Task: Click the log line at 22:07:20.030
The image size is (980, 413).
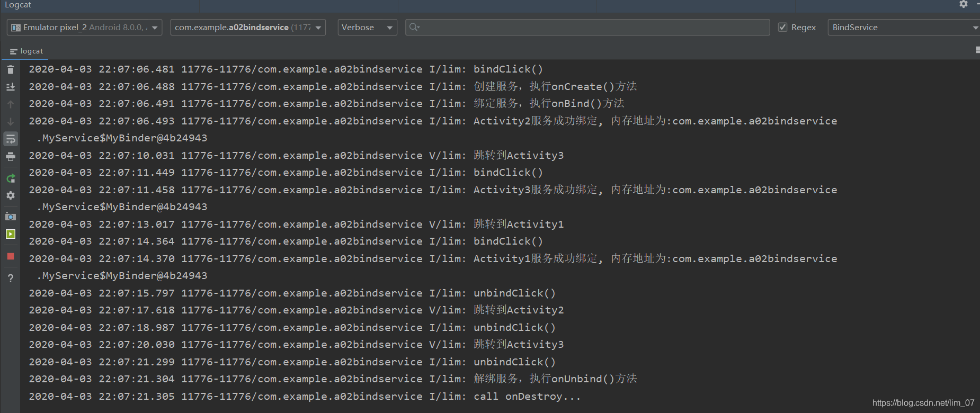Action: coord(296,344)
